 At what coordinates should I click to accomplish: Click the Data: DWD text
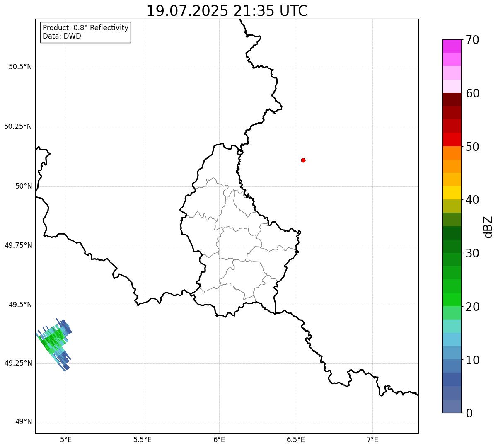tap(62, 36)
